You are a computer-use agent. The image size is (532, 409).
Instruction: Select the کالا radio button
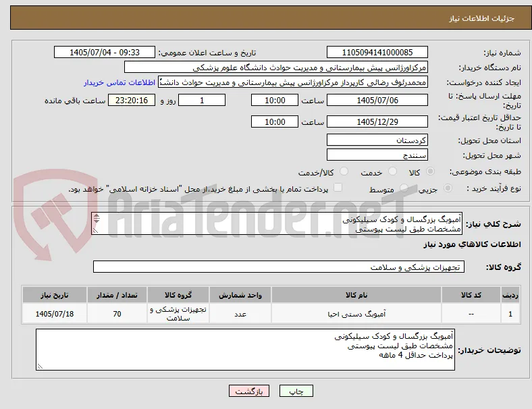(x=430, y=171)
